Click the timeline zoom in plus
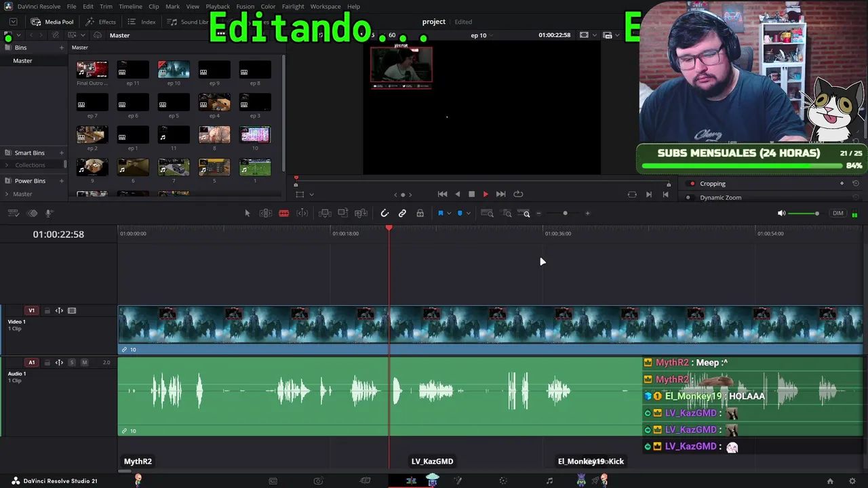Screen dimensions: 868x488 tap(587, 213)
